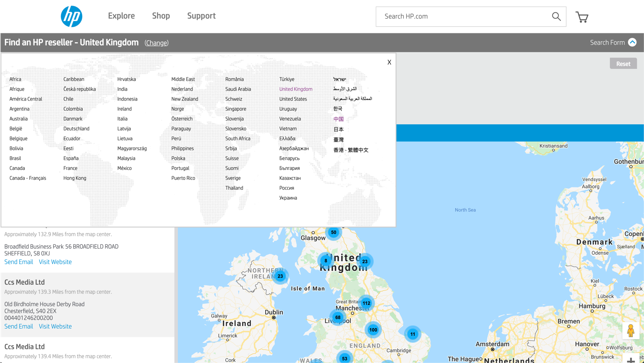Click the map cluster marker 53

(x=344, y=358)
